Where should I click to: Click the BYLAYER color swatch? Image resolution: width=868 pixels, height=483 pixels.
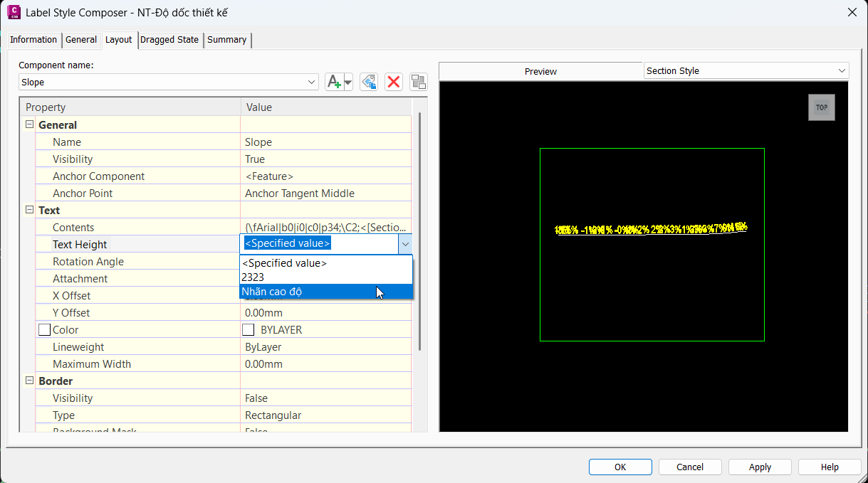[x=249, y=330]
